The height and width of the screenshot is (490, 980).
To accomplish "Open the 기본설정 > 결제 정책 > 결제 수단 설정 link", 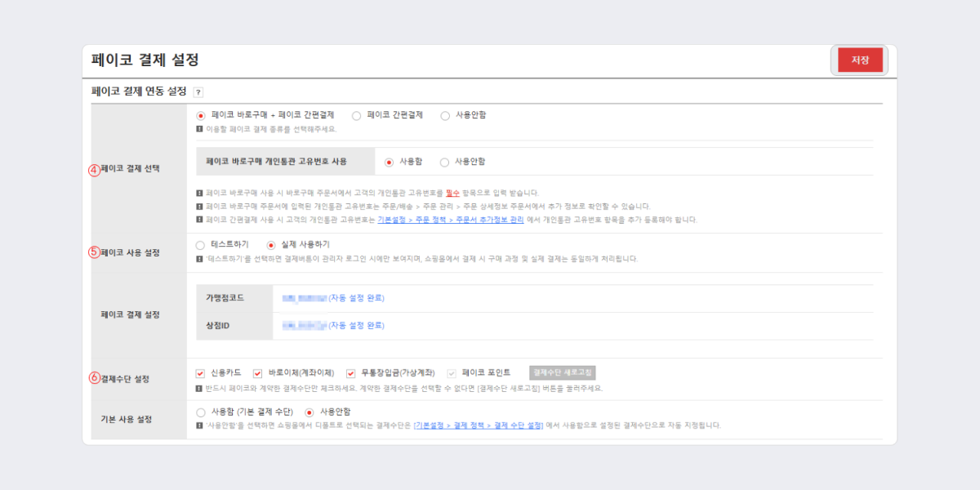I will pyautogui.click(x=479, y=425).
